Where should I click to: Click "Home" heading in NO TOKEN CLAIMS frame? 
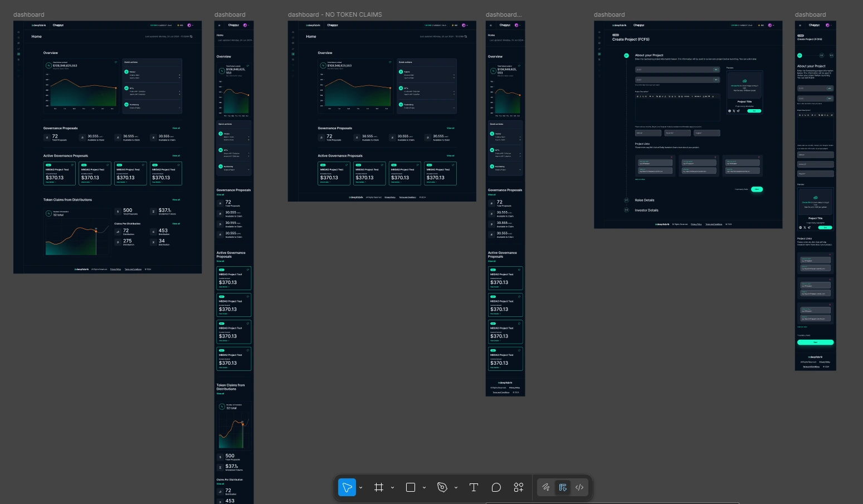[311, 36]
